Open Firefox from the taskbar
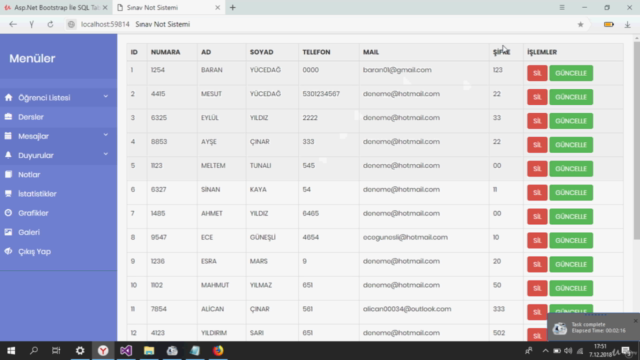640x360 pixels. click(x=218, y=351)
